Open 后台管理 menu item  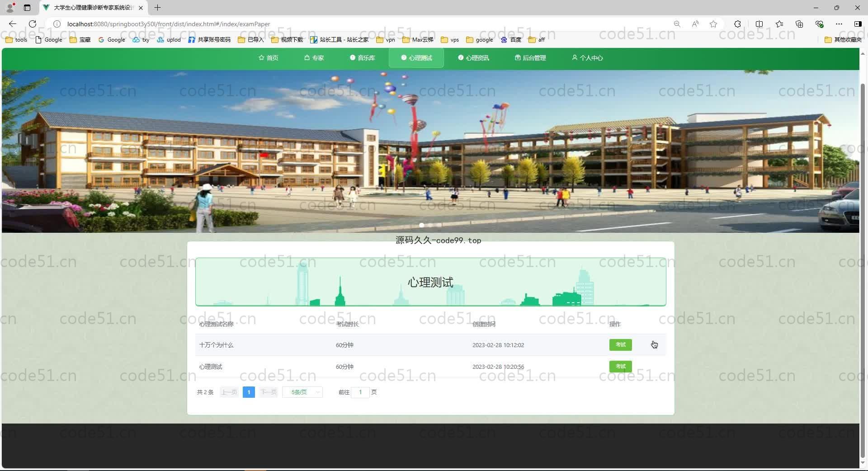pyautogui.click(x=530, y=58)
